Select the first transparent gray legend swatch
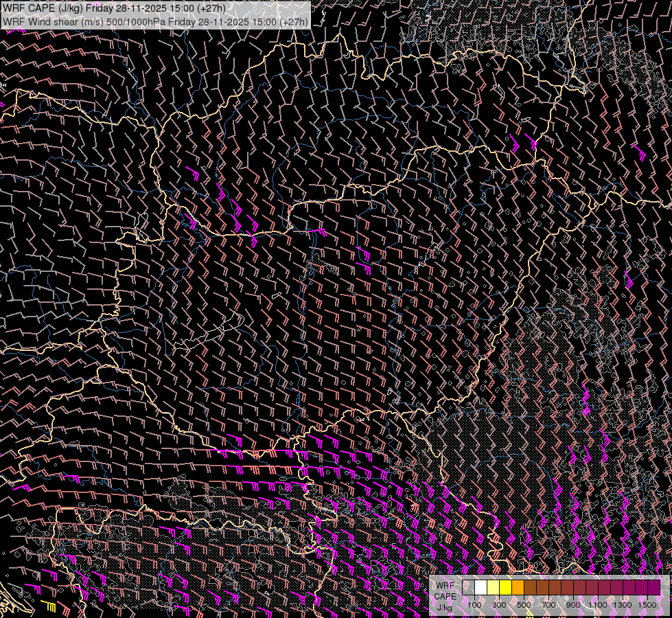Viewport: 672px width, 618px height. click(x=468, y=587)
